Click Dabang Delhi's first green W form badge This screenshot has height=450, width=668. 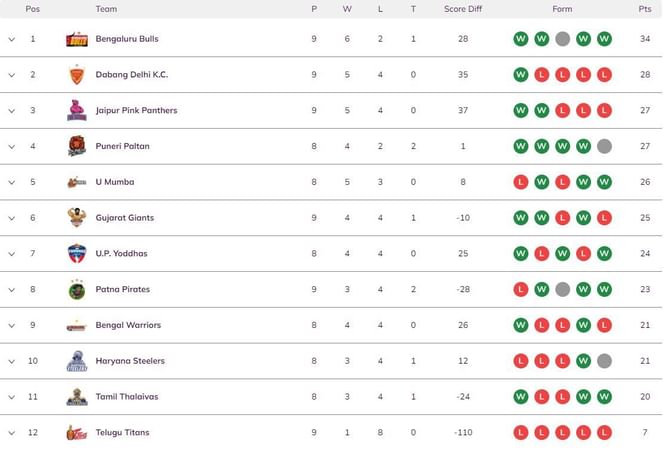pos(521,75)
